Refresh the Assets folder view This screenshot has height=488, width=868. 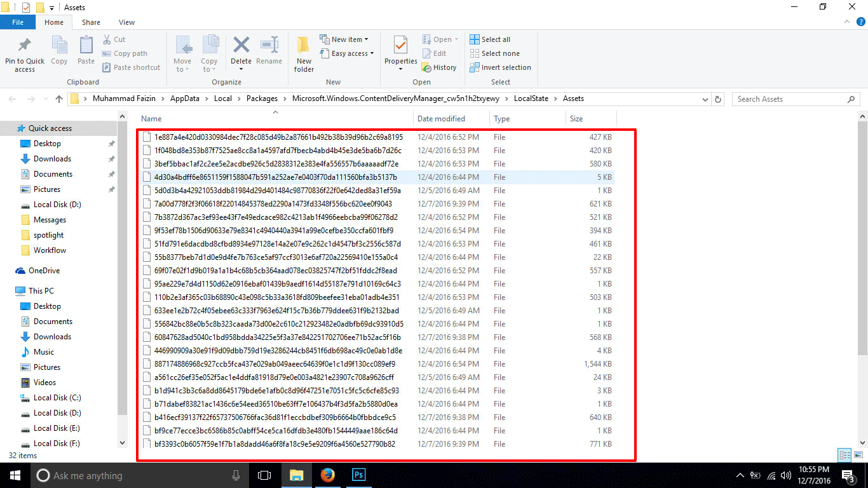coord(718,99)
